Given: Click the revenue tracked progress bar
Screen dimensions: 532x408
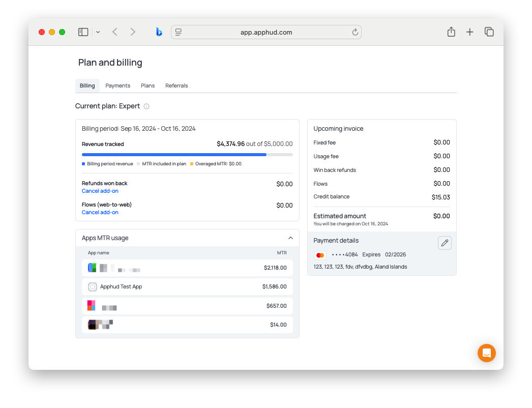Looking at the screenshot, I should (x=187, y=155).
